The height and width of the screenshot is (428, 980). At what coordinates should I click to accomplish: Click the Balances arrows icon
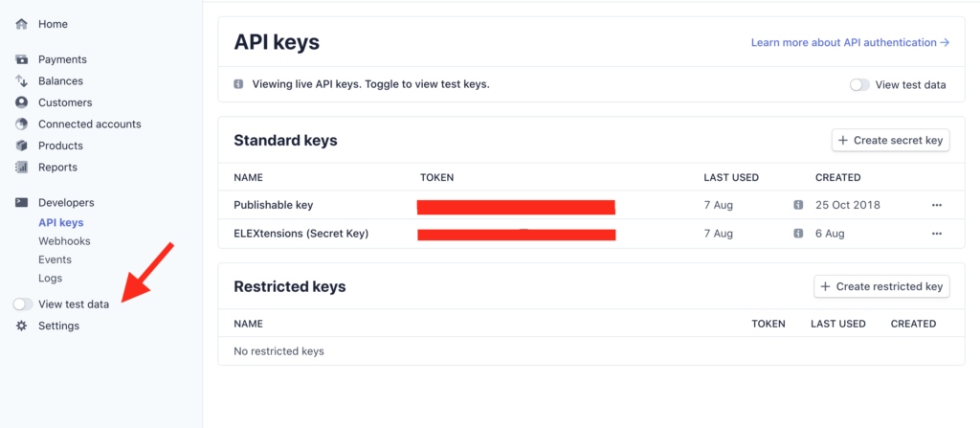[x=22, y=81]
